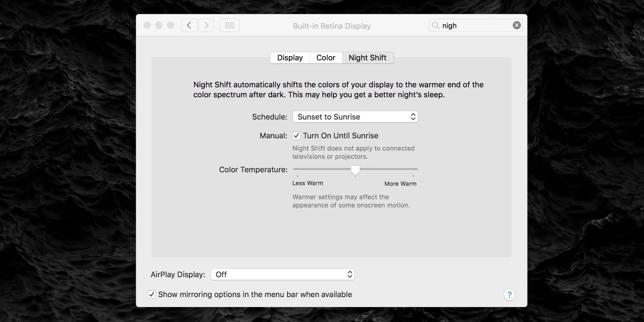Click the magnifying glass search icon

coord(436,26)
